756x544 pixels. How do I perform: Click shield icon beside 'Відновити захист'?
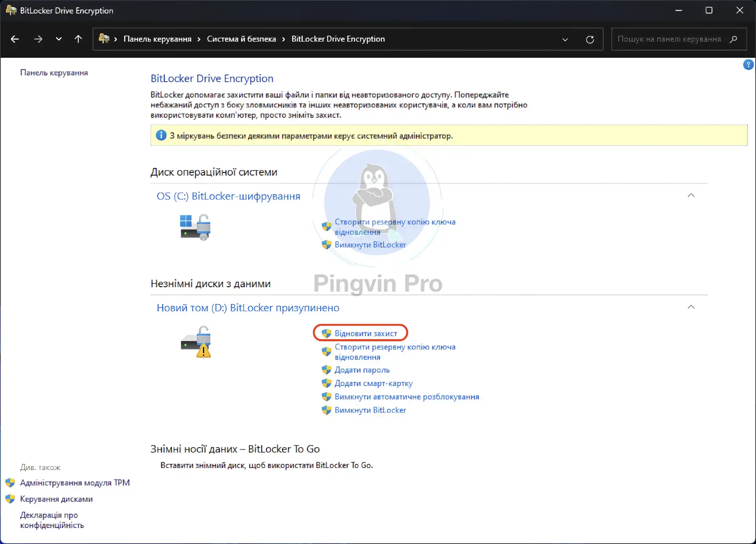(x=326, y=333)
